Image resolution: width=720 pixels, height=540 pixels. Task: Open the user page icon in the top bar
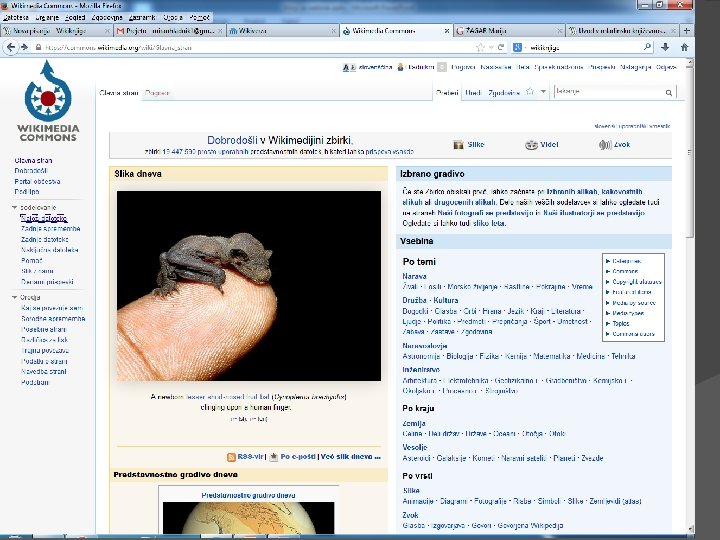click(x=400, y=67)
